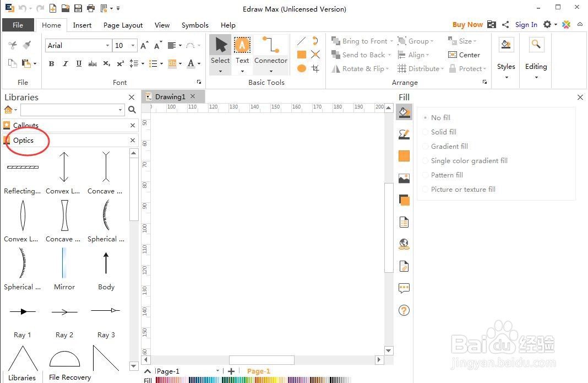Close the Optics library
The image size is (588, 383).
[132, 140]
